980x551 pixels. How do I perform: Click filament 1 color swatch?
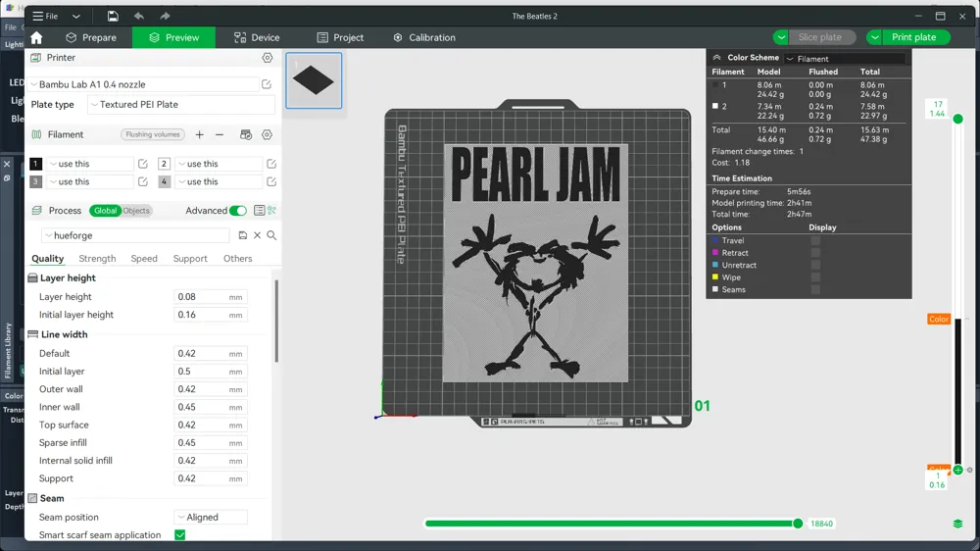35,164
